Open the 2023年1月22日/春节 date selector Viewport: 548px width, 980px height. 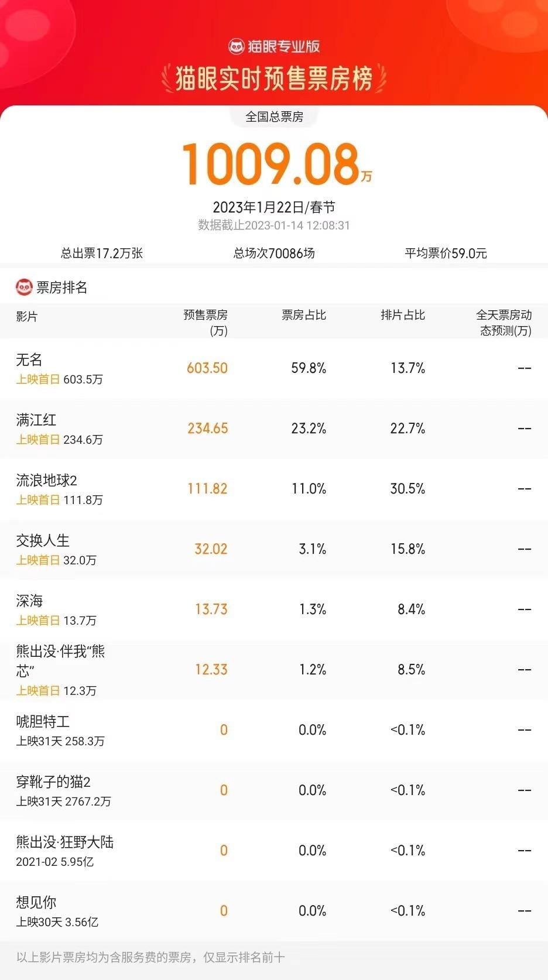[x=274, y=207]
